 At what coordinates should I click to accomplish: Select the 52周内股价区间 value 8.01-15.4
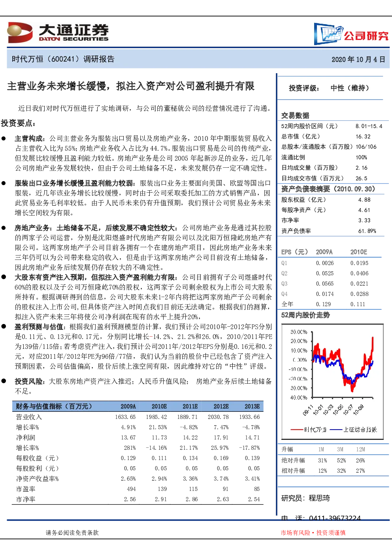(369, 126)
